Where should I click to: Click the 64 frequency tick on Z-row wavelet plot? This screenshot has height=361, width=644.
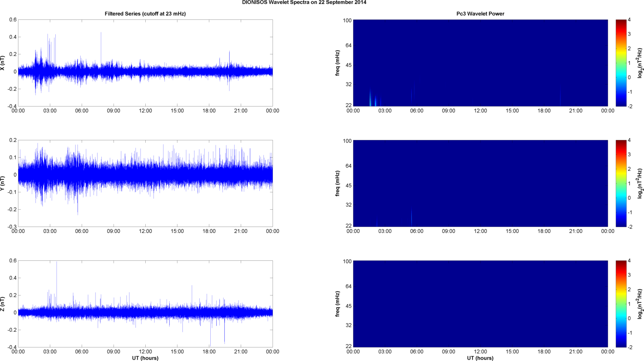pyautogui.click(x=348, y=287)
